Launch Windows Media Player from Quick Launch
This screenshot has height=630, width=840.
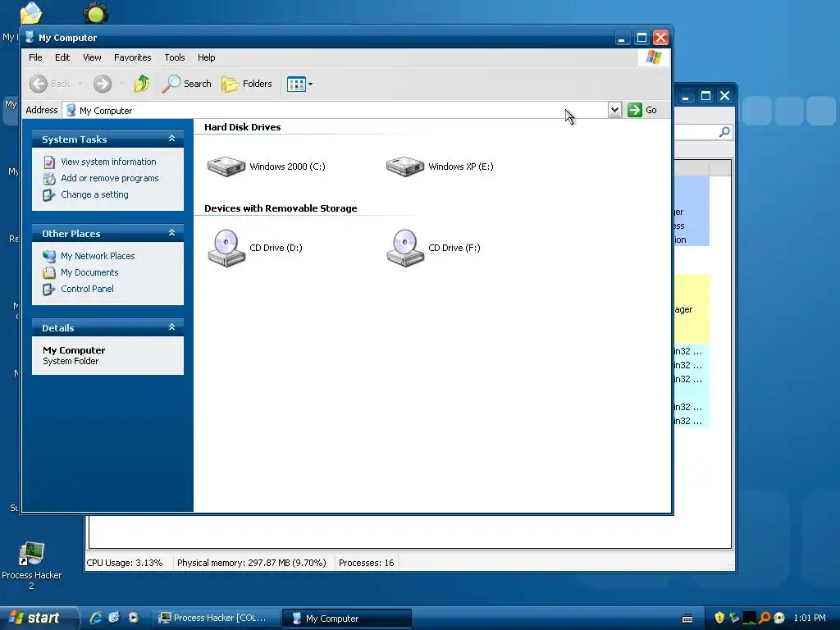click(134, 618)
